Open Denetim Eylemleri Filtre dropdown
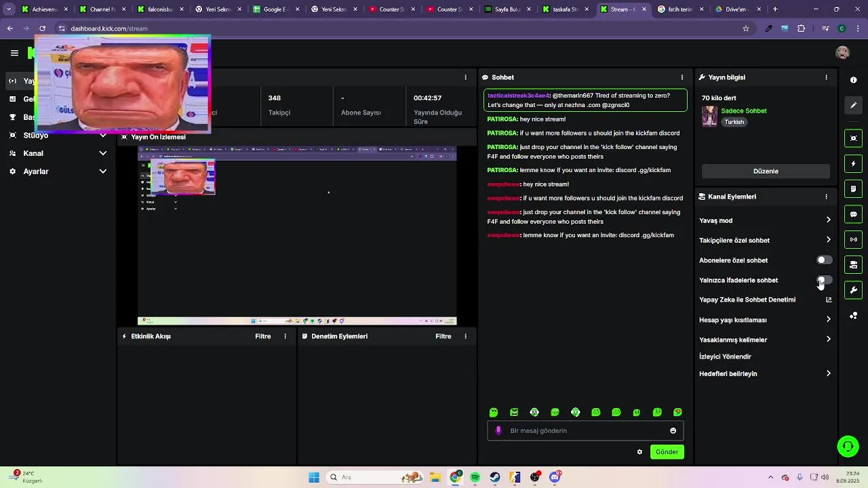 (x=443, y=336)
